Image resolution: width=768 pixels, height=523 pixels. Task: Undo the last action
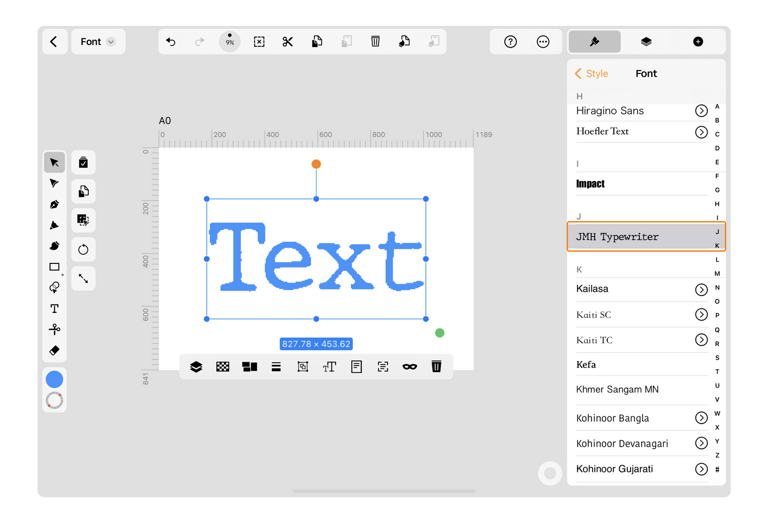170,42
